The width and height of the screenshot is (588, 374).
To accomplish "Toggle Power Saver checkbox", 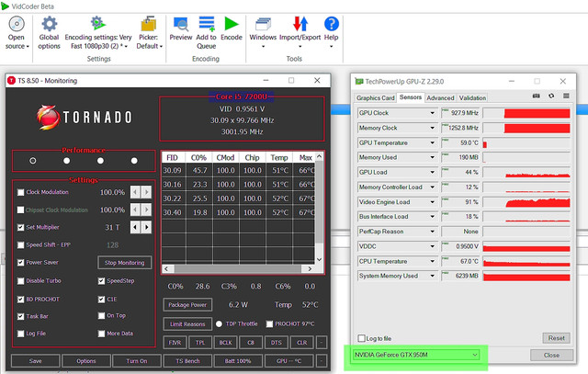I will (x=20, y=263).
